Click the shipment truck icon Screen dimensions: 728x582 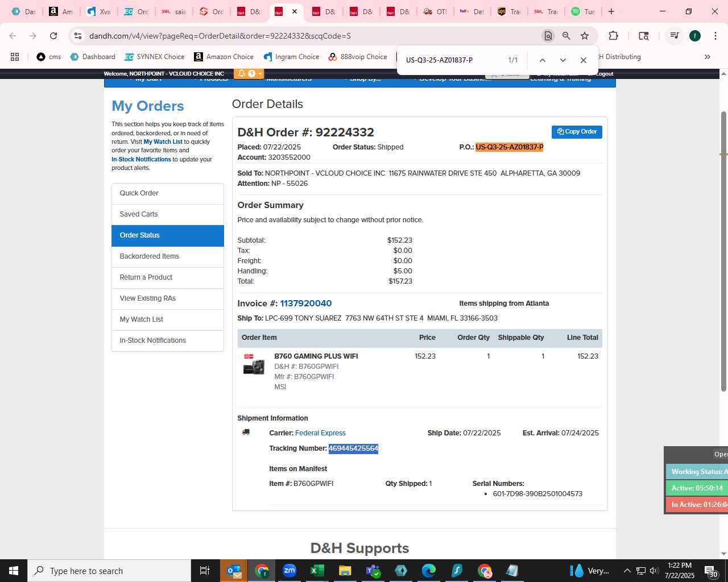[x=246, y=433]
